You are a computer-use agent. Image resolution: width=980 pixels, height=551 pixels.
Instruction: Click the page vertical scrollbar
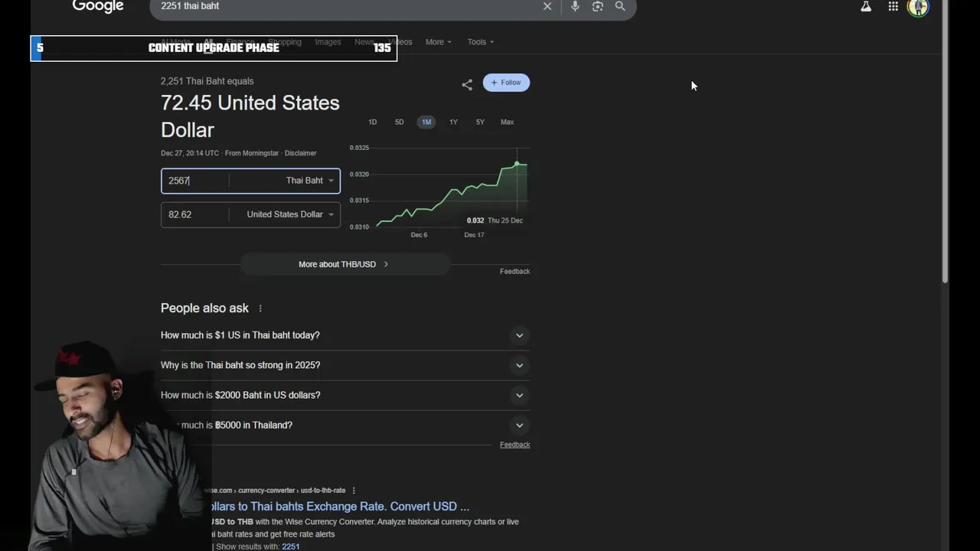(x=945, y=153)
